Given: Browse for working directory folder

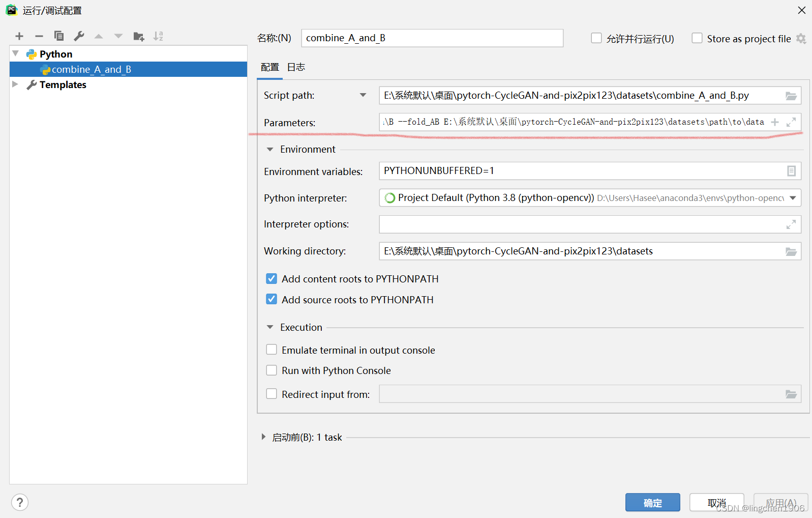Looking at the screenshot, I should pos(791,251).
